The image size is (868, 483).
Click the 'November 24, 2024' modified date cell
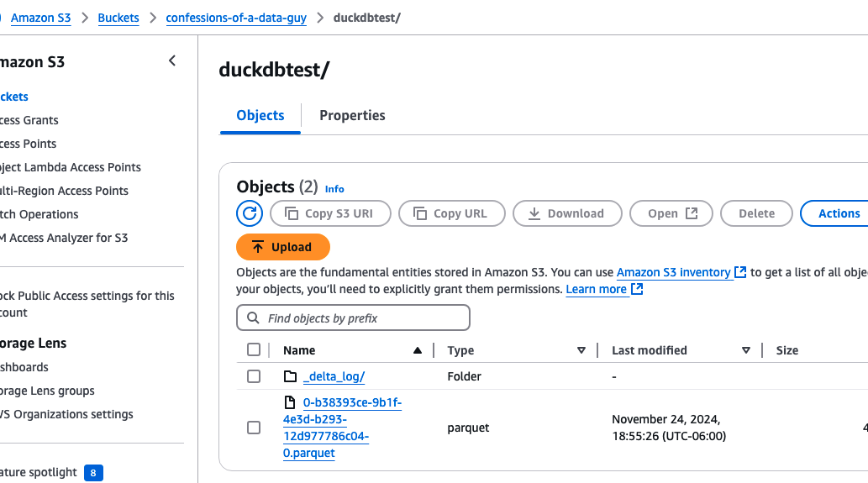click(669, 428)
